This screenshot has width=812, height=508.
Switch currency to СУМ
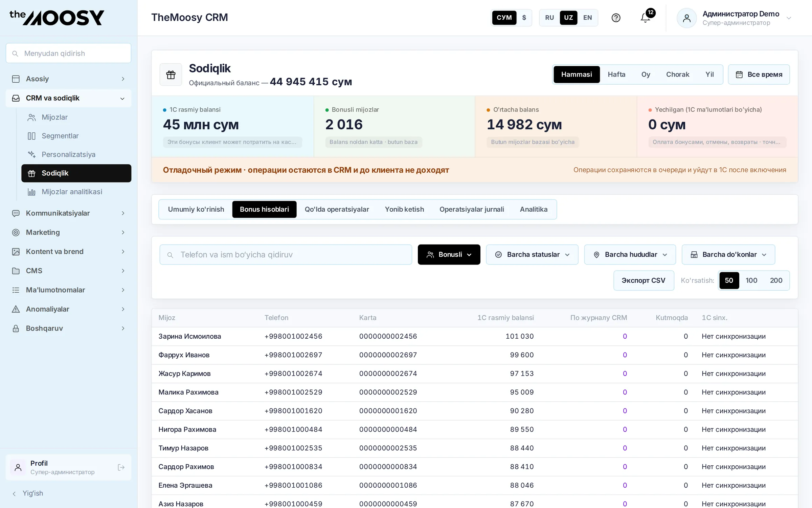[x=504, y=18]
